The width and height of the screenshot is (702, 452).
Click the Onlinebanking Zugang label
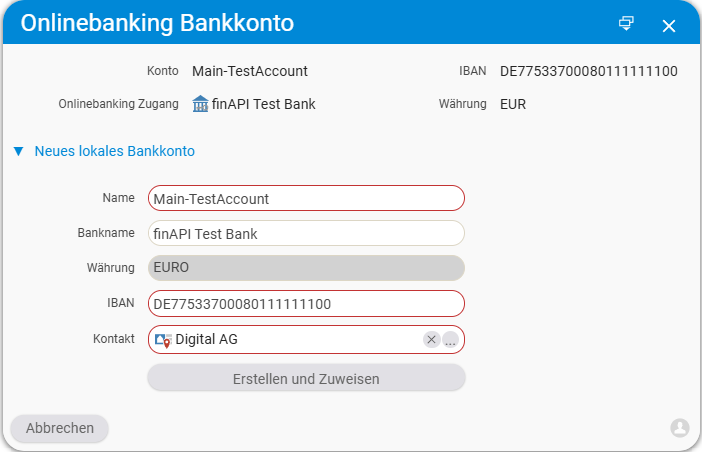119,104
